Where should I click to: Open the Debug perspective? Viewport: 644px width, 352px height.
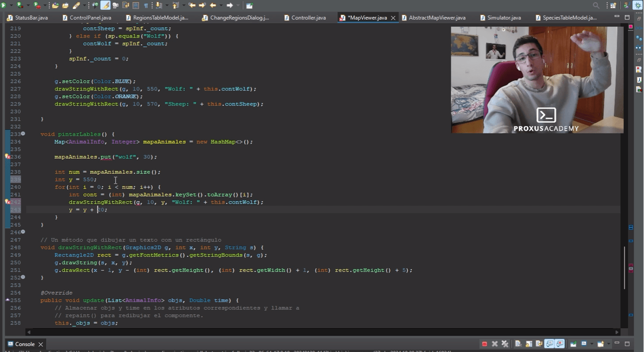coord(637,6)
